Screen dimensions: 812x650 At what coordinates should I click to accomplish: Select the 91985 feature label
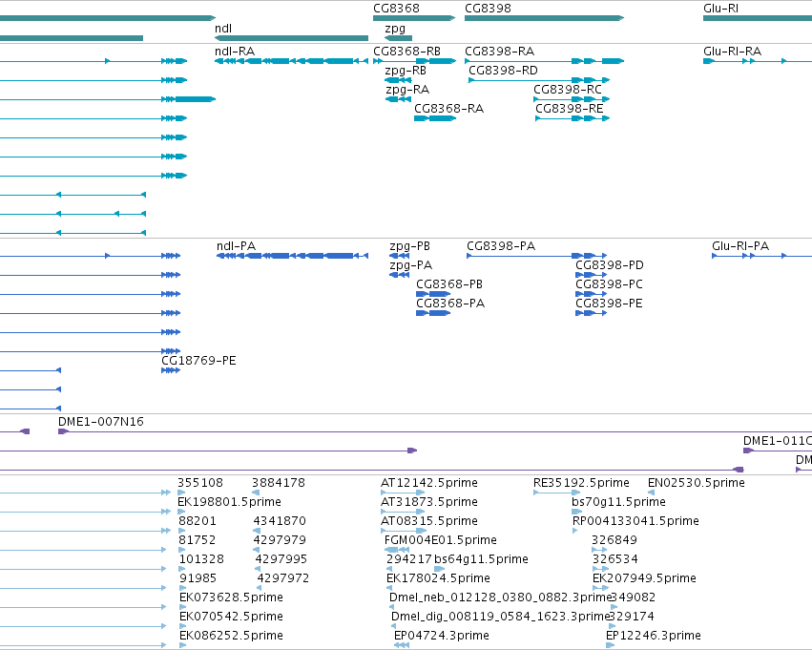click(198, 578)
